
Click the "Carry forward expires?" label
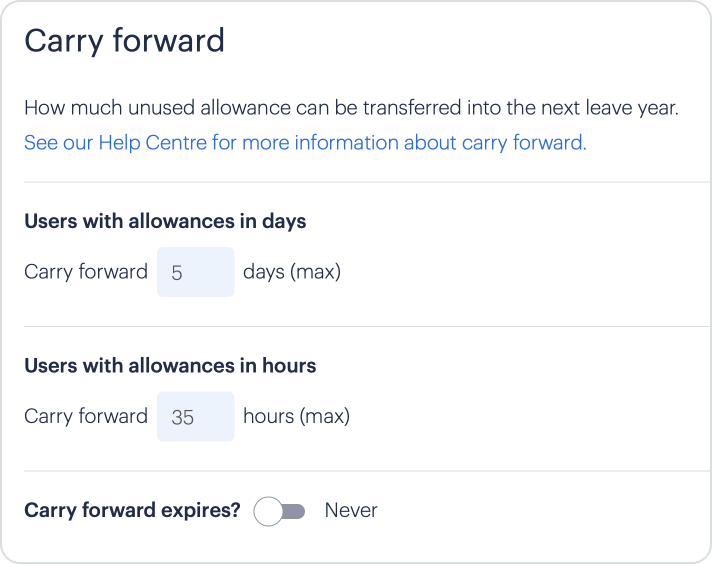132,510
